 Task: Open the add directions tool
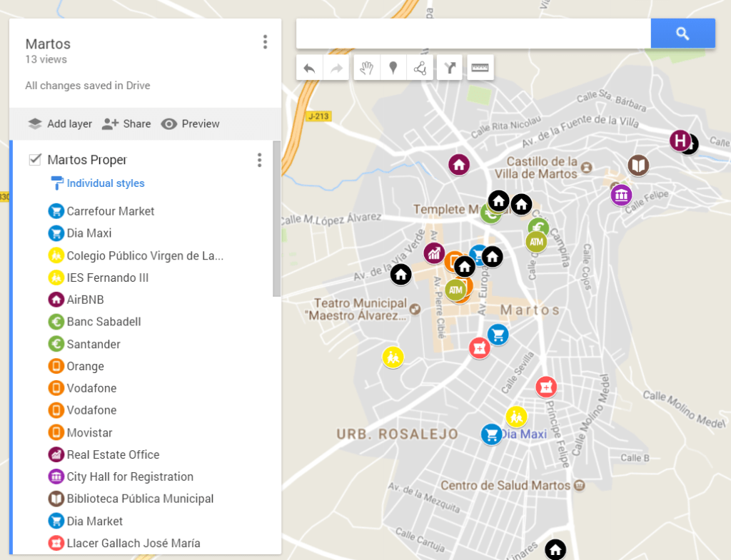point(450,68)
